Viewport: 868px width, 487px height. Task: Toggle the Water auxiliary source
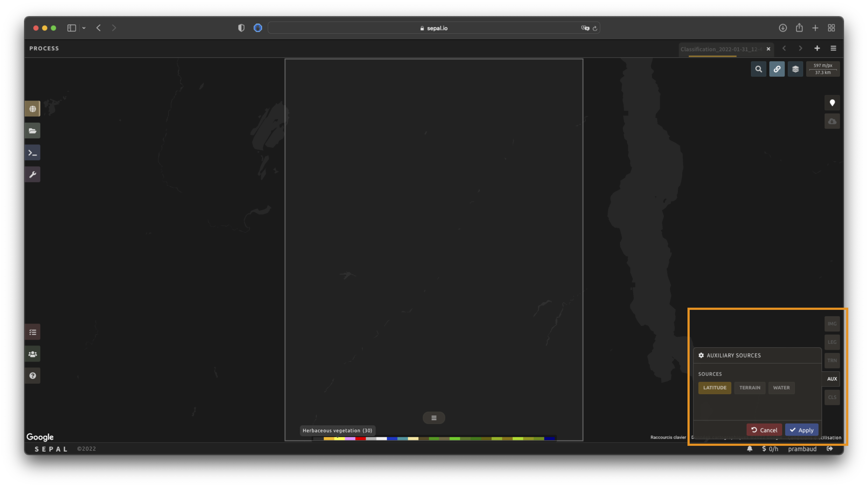[x=781, y=388]
